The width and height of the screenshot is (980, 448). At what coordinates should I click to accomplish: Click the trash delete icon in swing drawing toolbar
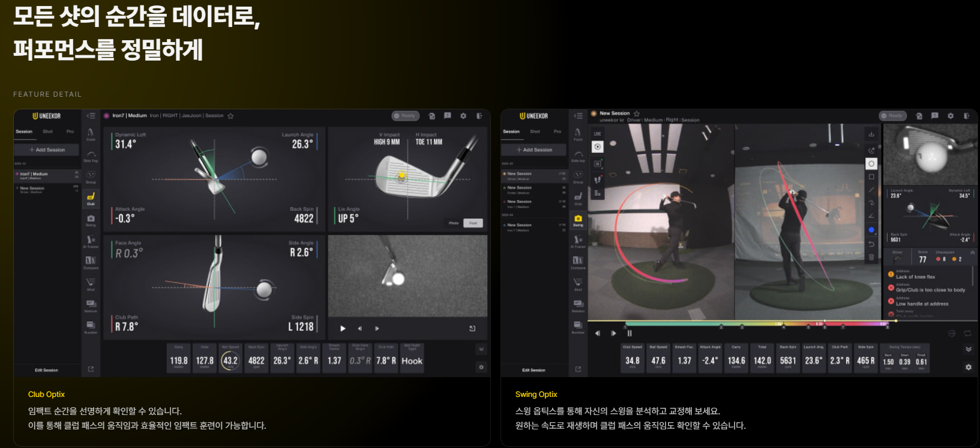(x=871, y=257)
